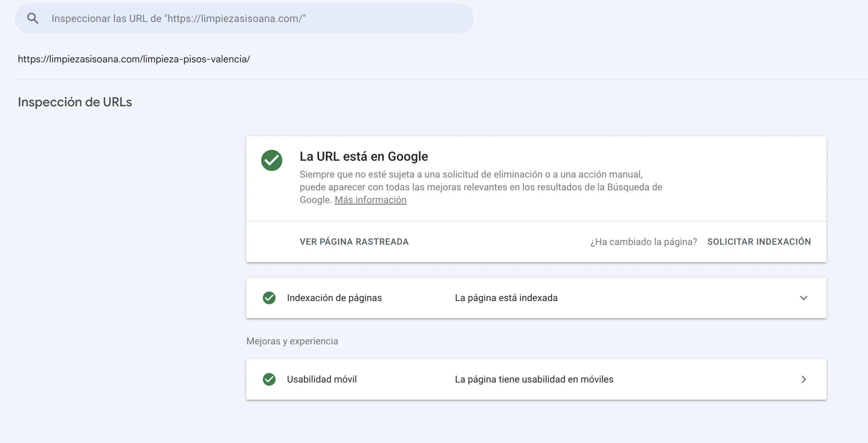Viewport: 868px width, 443px height.
Task: Click the "Mejoras y experiencia" section label
Action: tap(292, 341)
